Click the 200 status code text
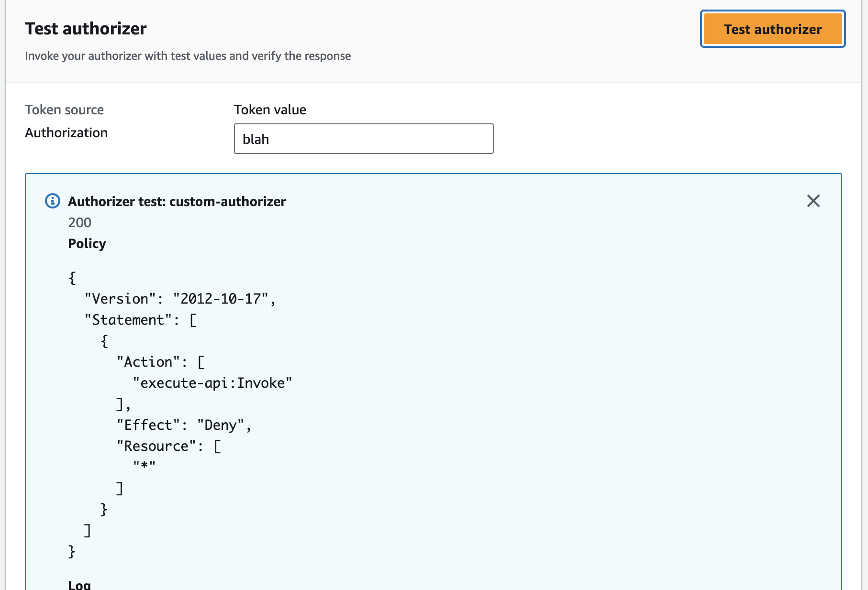This screenshot has height=590, width=868. click(79, 222)
